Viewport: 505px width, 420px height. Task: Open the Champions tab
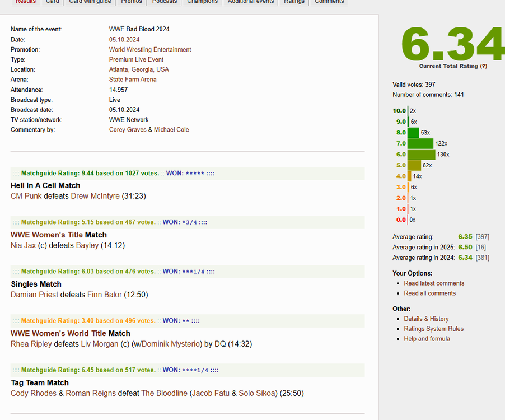click(x=202, y=2)
